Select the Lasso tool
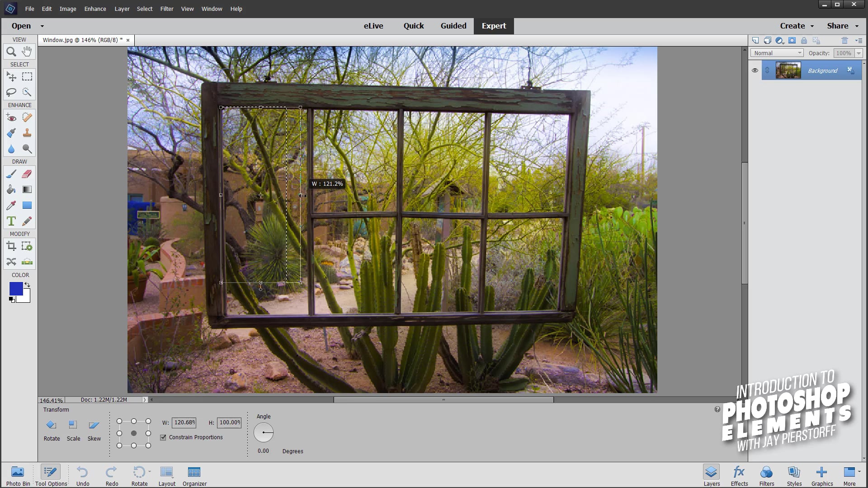The height and width of the screenshot is (488, 868). [x=11, y=92]
